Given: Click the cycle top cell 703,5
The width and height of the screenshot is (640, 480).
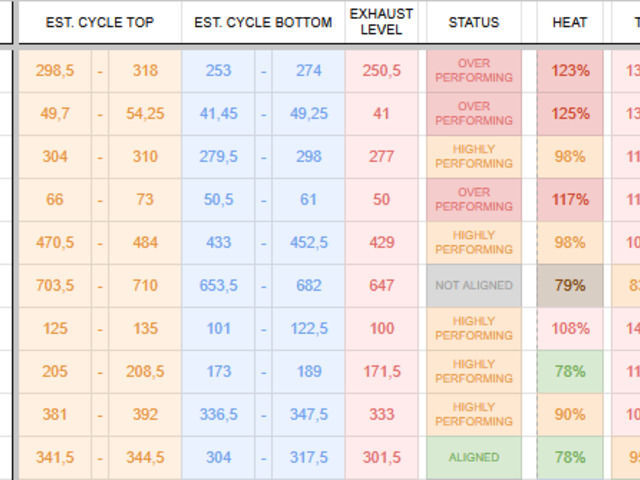Looking at the screenshot, I should point(55,286).
